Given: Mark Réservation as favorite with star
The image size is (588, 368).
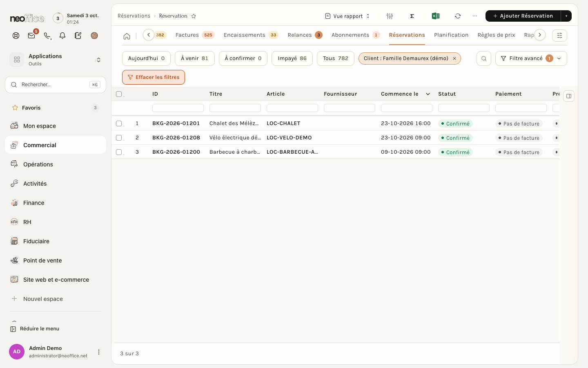Looking at the screenshot, I should click(x=194, y=16).
